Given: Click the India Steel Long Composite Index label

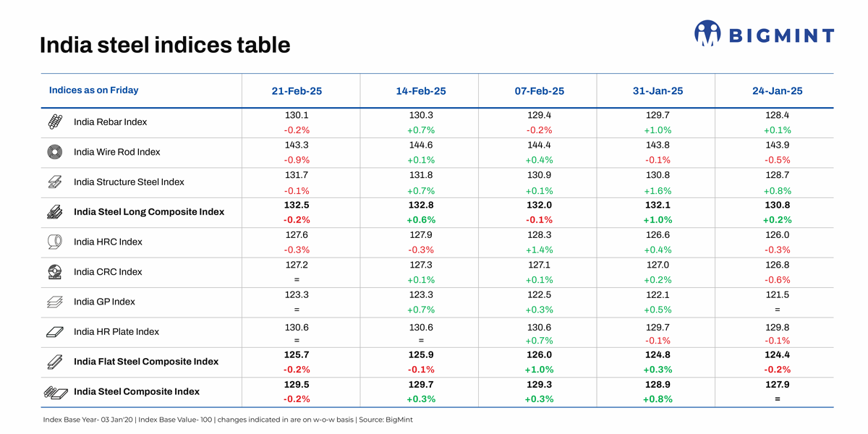Looking at the screenshot, I should [149, 212].
